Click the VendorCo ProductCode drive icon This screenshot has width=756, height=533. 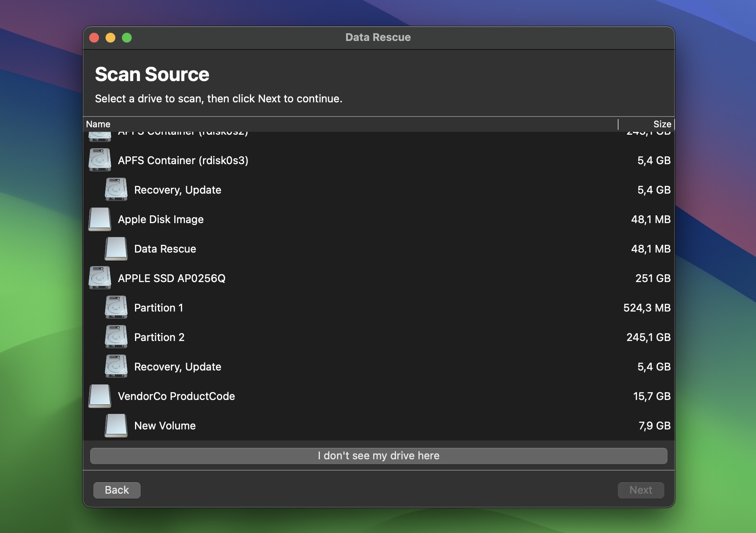point(100,396)
